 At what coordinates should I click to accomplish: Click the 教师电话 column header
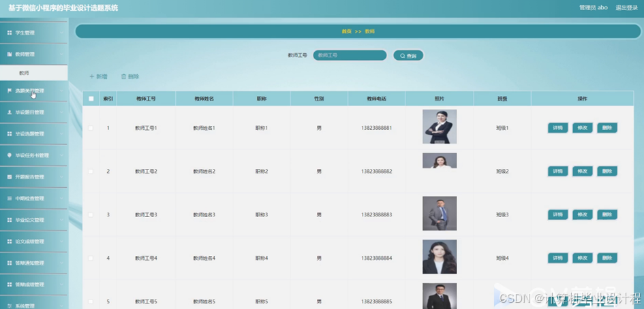(x=377, y=99)
